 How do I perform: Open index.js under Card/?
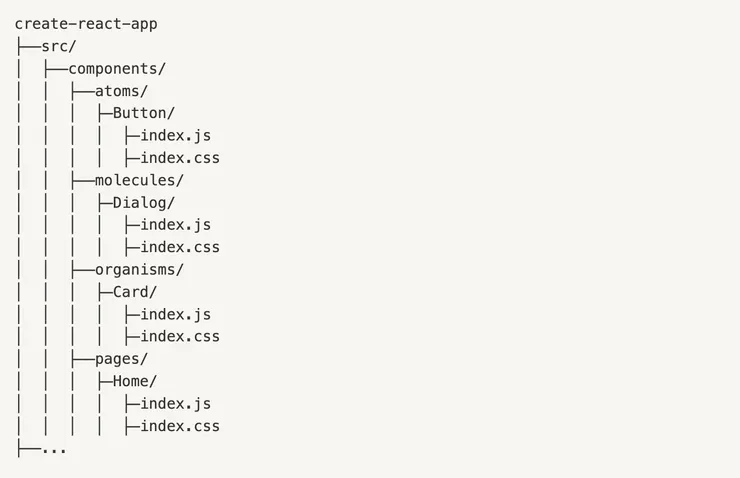175,314
